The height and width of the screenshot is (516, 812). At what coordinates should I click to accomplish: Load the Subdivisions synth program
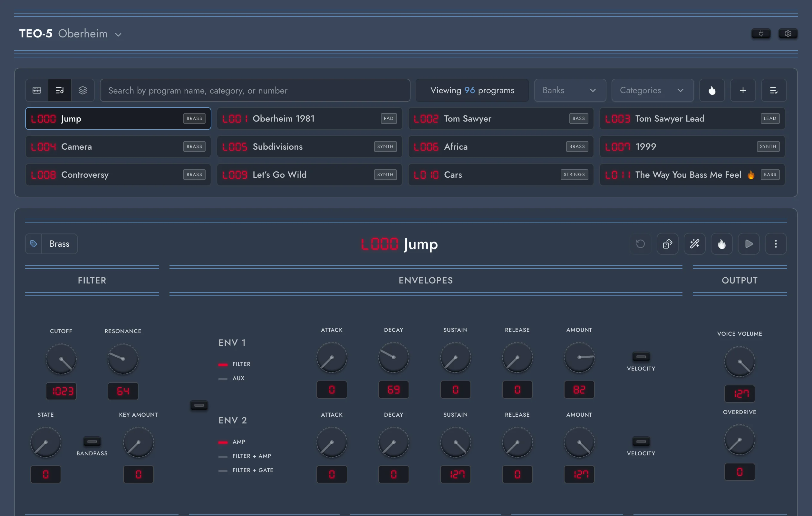pos(309,146)
